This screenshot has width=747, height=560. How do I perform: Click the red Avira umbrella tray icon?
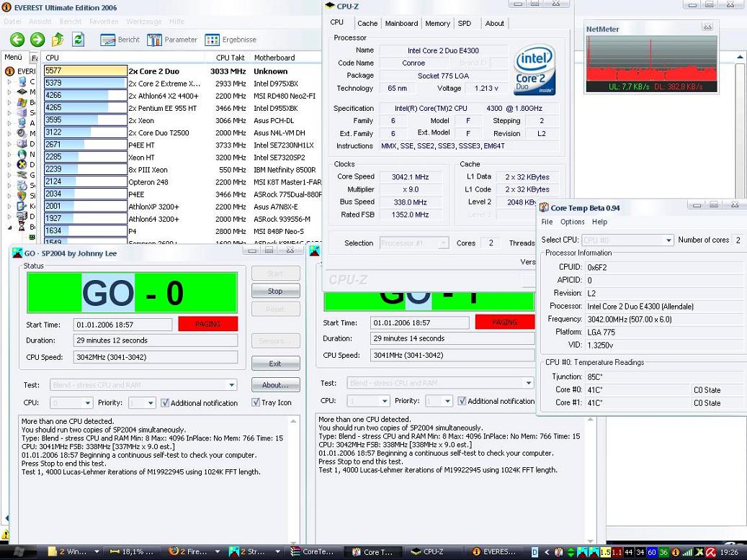tap(710, 552)
